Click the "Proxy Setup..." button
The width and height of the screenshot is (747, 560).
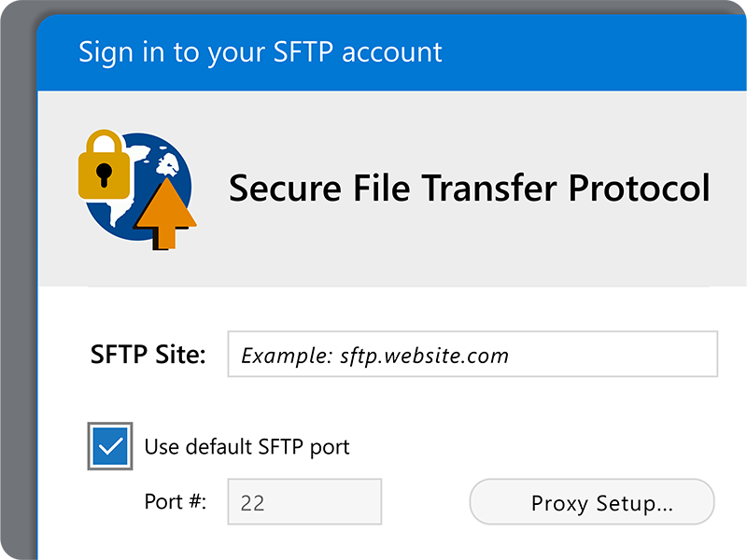pos(591,502)
